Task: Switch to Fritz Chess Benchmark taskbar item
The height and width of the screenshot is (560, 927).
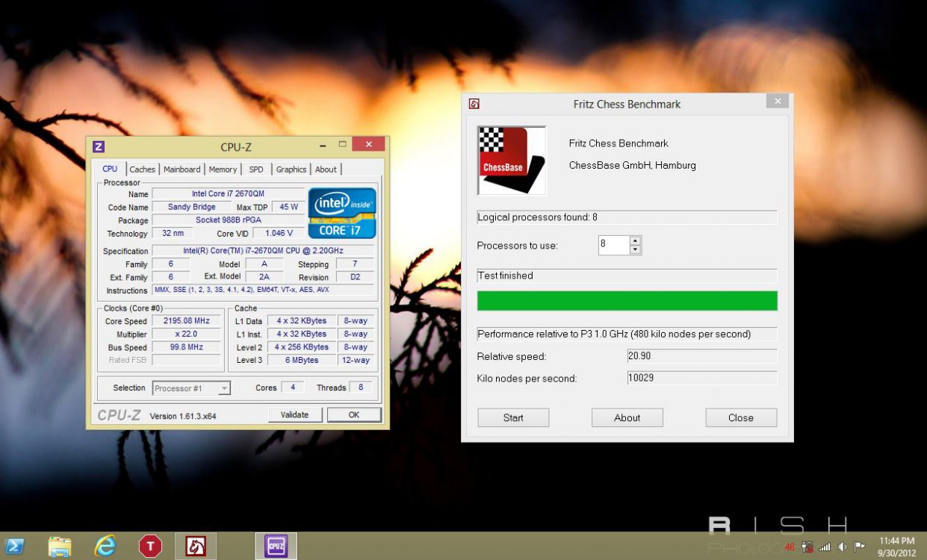Action: (196, 546)
